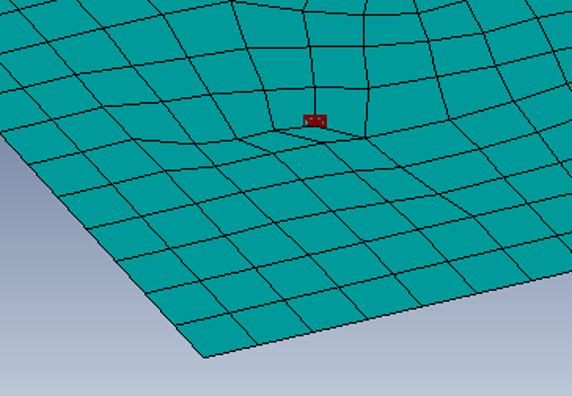This screenshot has height=396, width=572.
Task: Click the boundary node just right of the bottom corner tip
Action: coord(257,345)
